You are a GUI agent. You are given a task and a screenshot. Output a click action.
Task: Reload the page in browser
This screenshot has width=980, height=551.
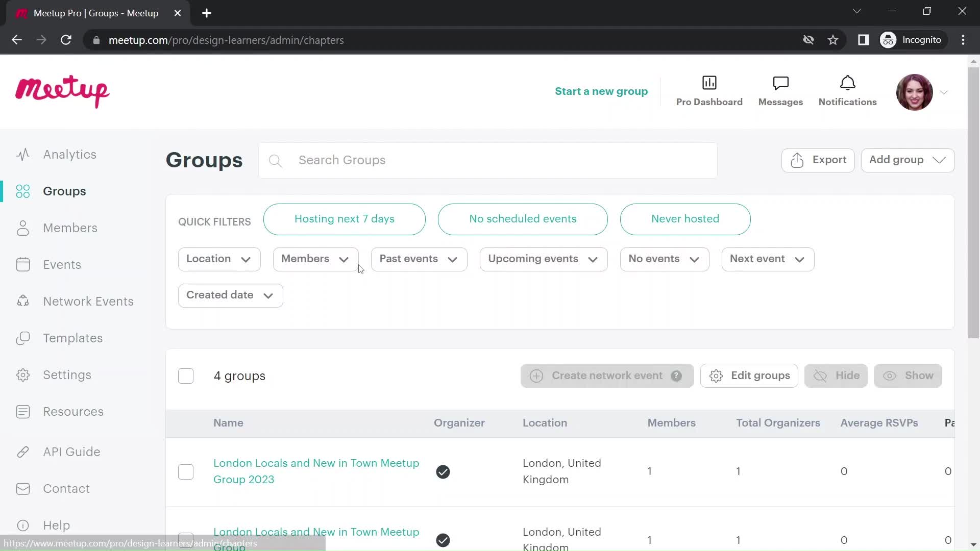pos(66,40)
